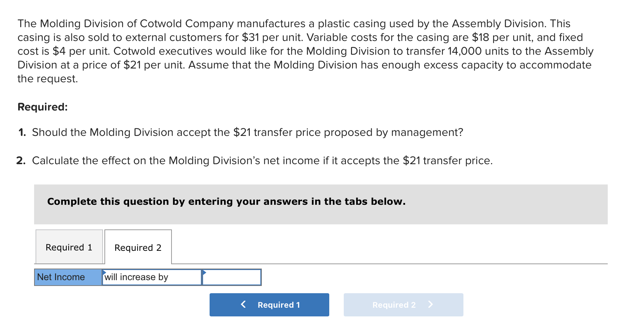The height and width of the screenshot is (328, 644).
Task: Click the blue triangle marker on amount cell
Action: tap(204, 272)
